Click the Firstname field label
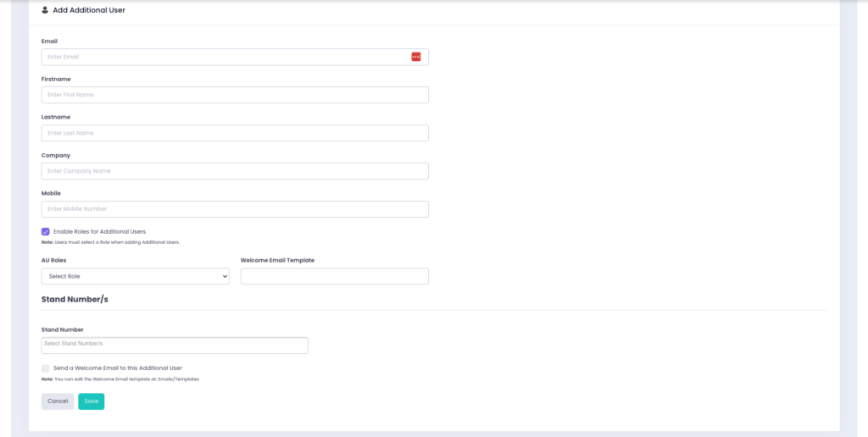868x437 pixels. coord(56,79)
